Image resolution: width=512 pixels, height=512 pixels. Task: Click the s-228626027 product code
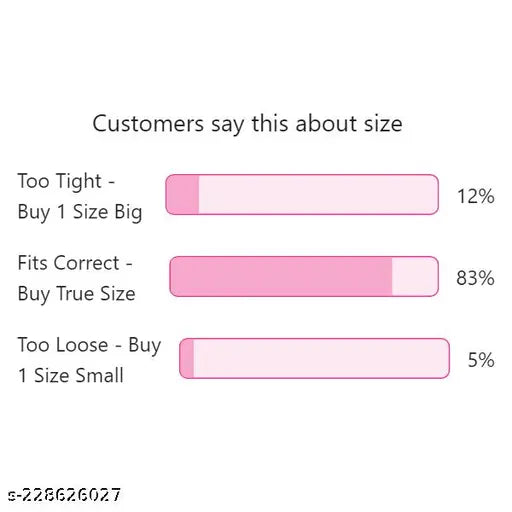[x=64, y=495]
